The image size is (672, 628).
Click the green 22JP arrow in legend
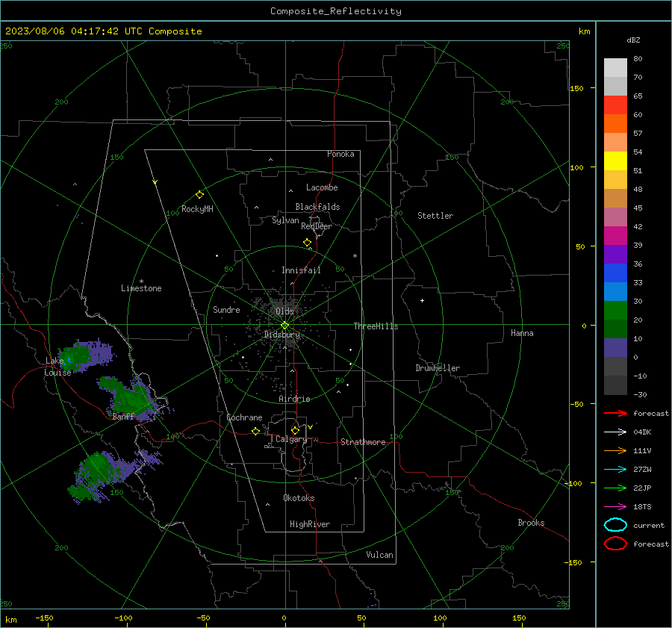tap(615, 488)
